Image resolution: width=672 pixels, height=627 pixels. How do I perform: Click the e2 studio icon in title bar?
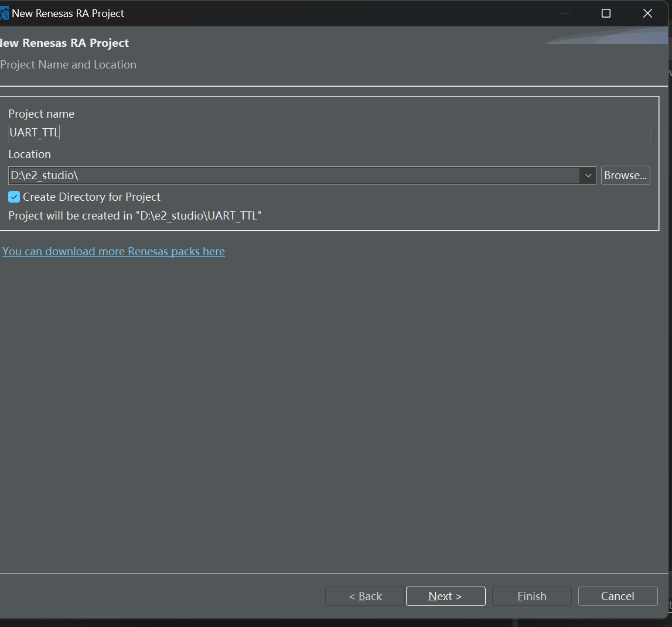pyautogui.click(x=4, y=13)
